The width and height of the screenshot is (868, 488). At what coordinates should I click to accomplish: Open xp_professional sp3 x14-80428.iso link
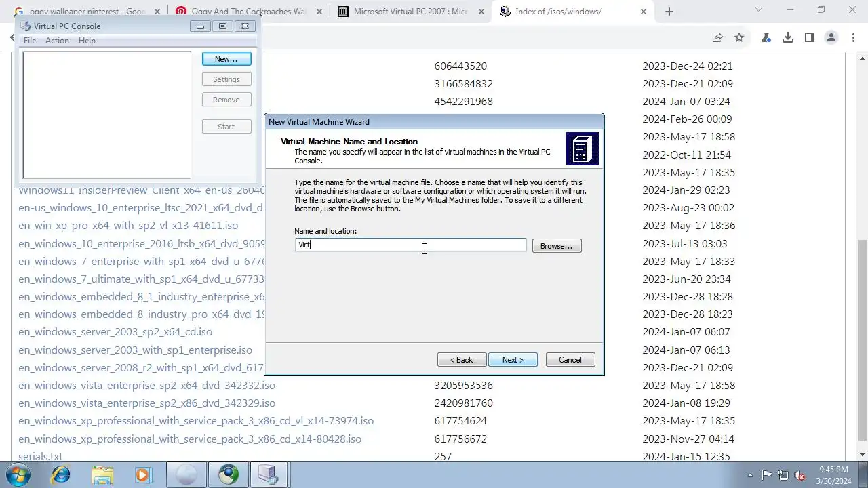[x=190, y=439]
